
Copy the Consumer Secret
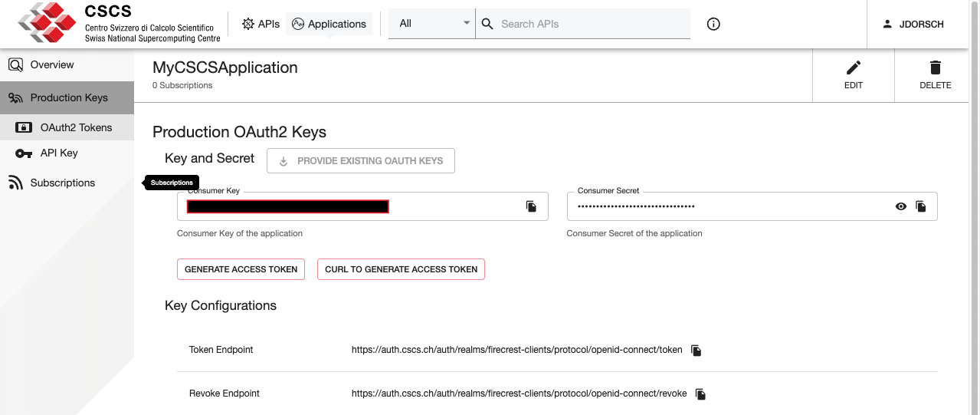tap(922, 206)
